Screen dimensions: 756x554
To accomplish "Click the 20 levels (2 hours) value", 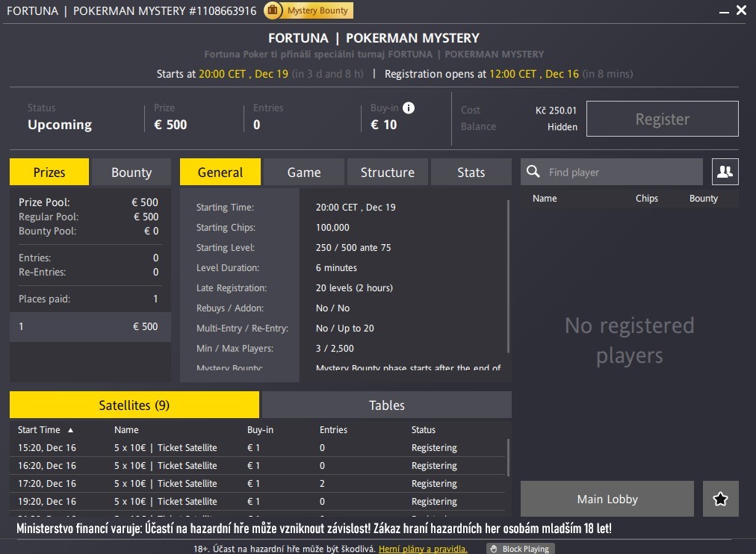I will 354,287.
